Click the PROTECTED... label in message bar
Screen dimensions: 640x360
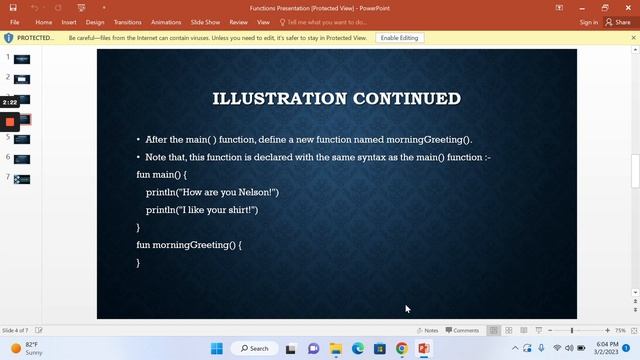(36, 38)
